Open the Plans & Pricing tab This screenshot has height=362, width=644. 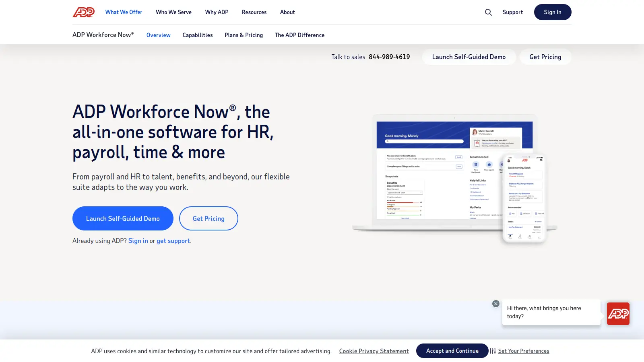(244, 35)
